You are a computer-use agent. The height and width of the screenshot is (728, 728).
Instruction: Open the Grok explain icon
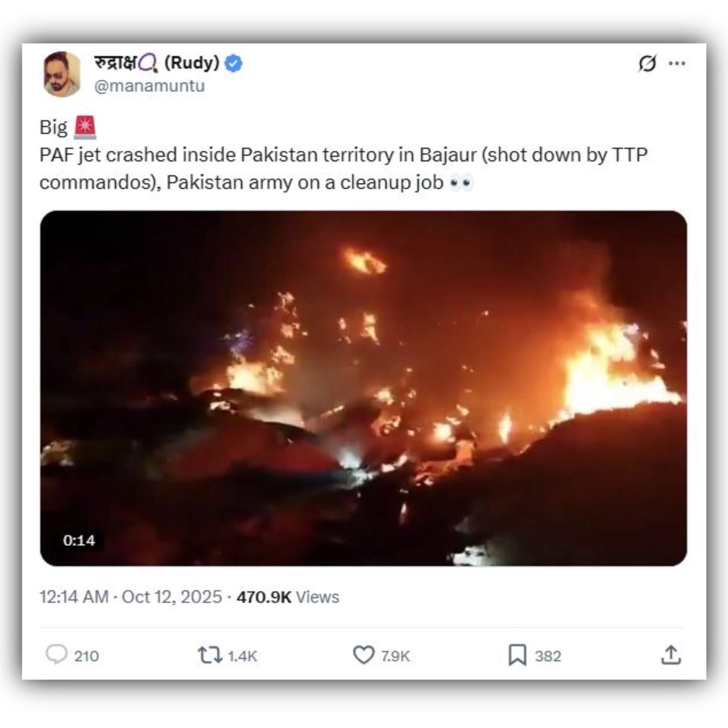(x=647, y=63)
